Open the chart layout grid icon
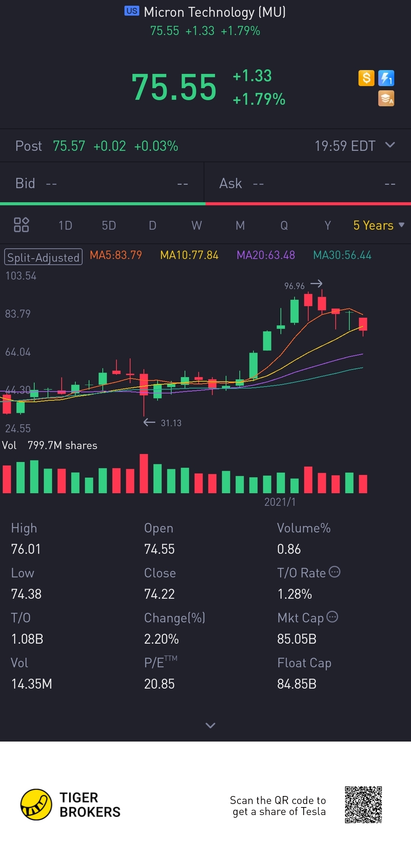Image resolution: width=411 pixels, height=868 pixels. [x=21, y=225]
